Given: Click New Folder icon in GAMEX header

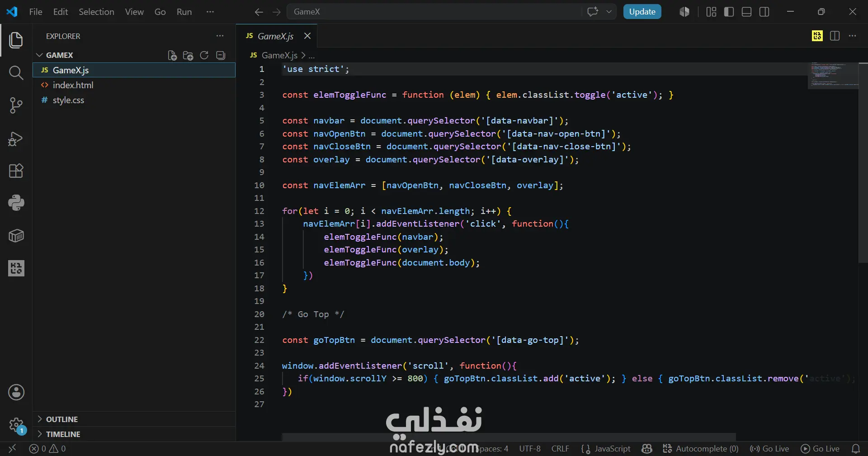Looking at the screenshot, I should [188, 55].
